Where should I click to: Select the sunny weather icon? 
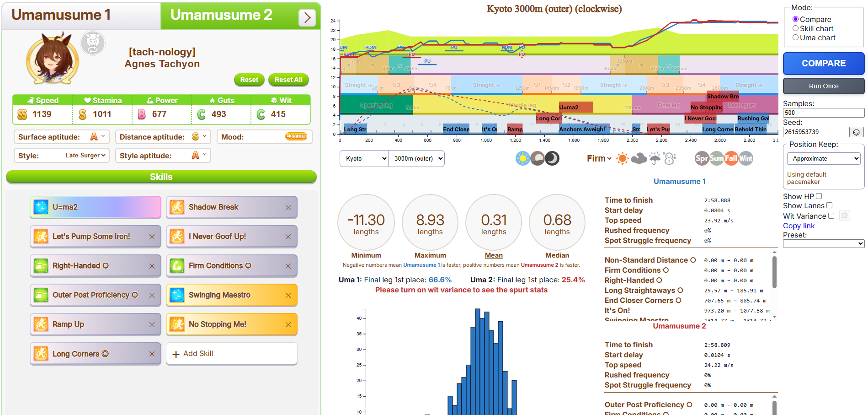click(x=622, y=159)
